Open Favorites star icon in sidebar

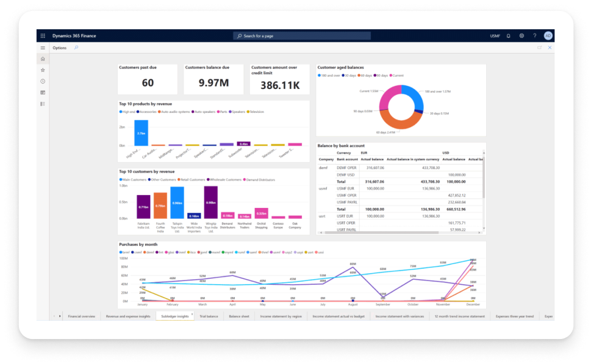point(43,70)
